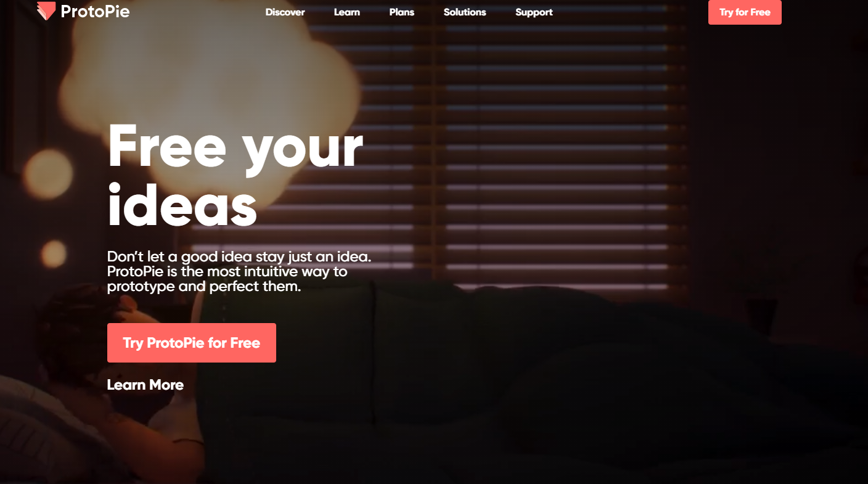
Task: Follow the Learn More link
Action: point(145,385)
